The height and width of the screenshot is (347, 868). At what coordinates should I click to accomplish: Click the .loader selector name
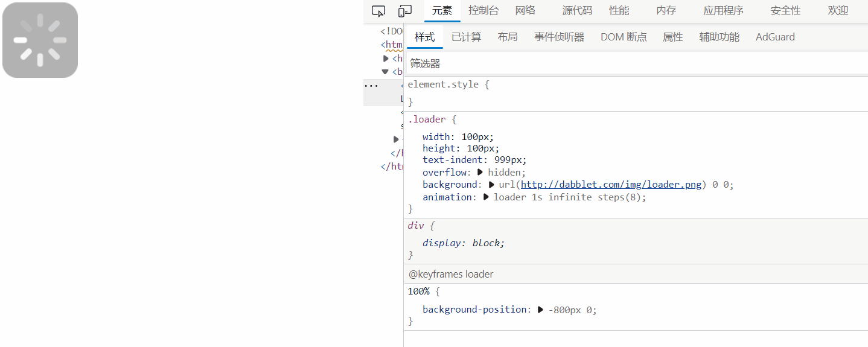click(x=428, y=119)
